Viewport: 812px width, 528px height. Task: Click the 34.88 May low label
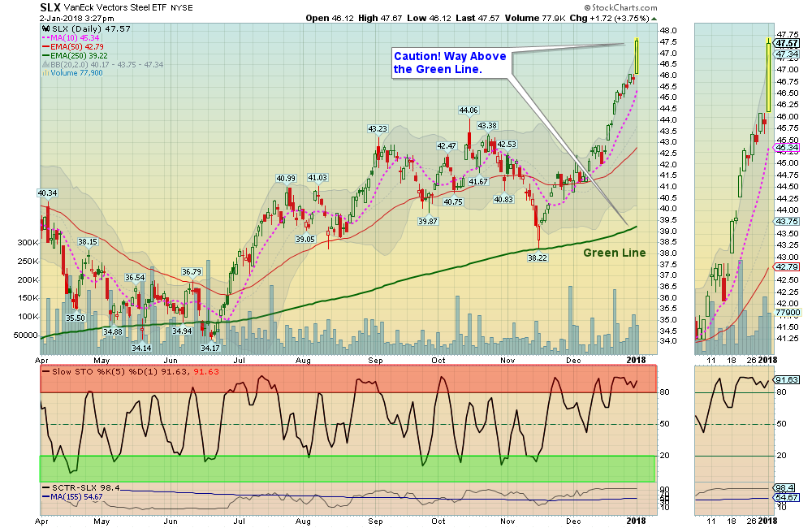tap(113, 331)
